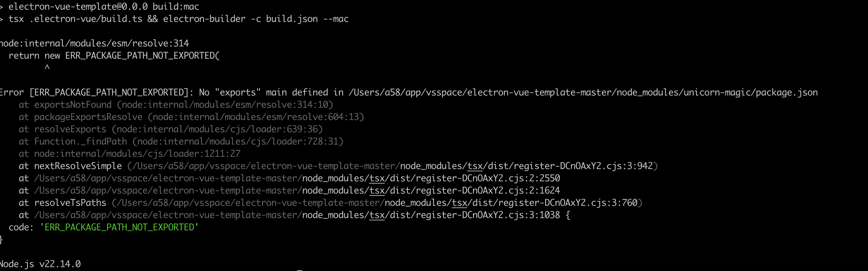Click the return new ERR_PACKAGE_PATH_NOT_EXPORTED line

tap(114, 56)
